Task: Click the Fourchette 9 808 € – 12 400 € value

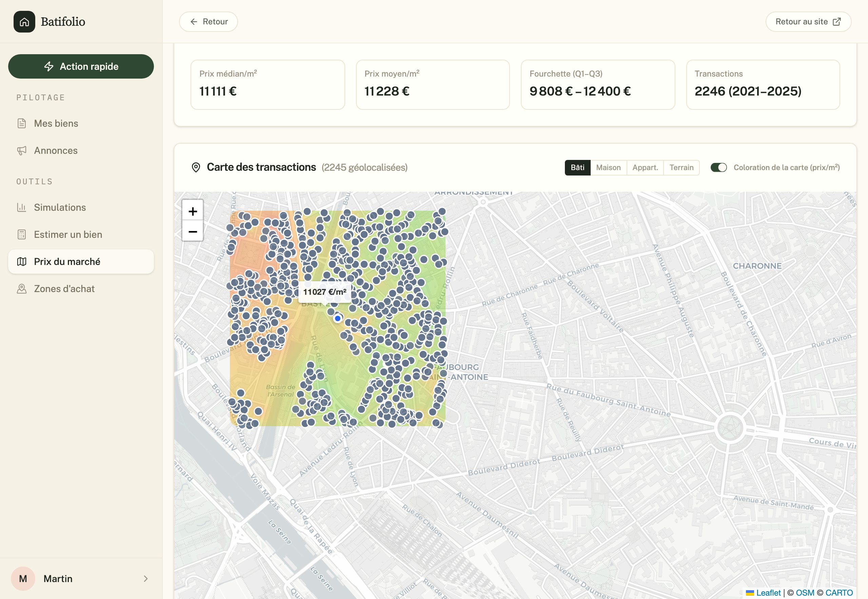Action: [x=580, y=91]
